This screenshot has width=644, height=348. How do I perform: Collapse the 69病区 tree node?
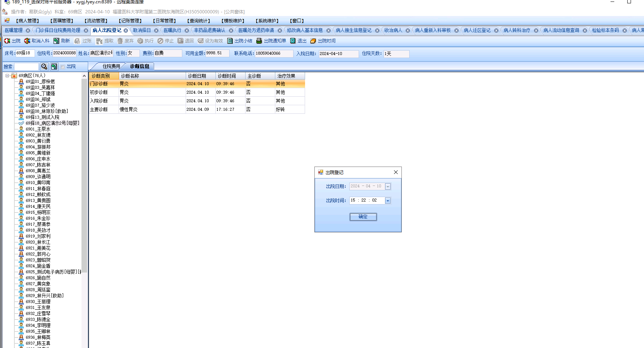(7, 76)
